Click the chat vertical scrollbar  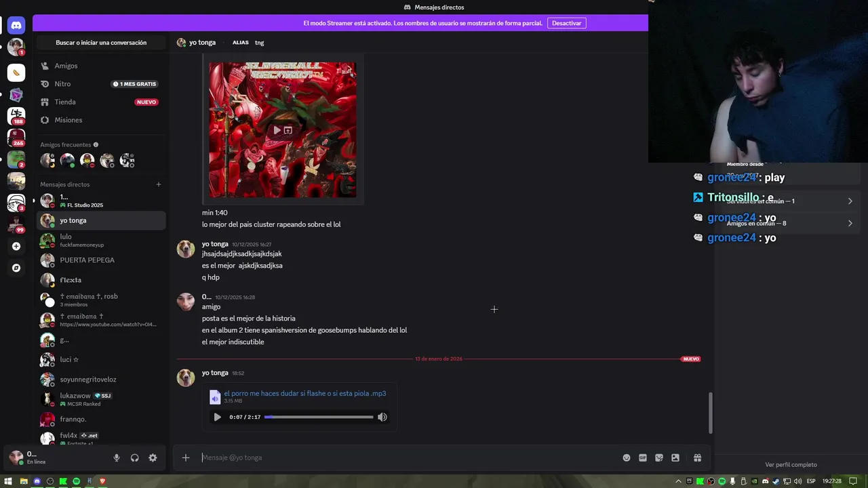tap(710, 413)
